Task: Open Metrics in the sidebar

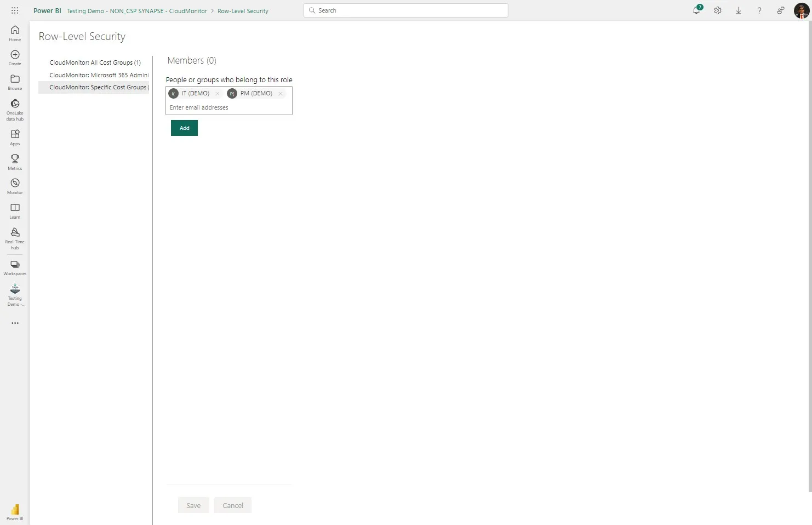Action: click(x=15, y=162)
